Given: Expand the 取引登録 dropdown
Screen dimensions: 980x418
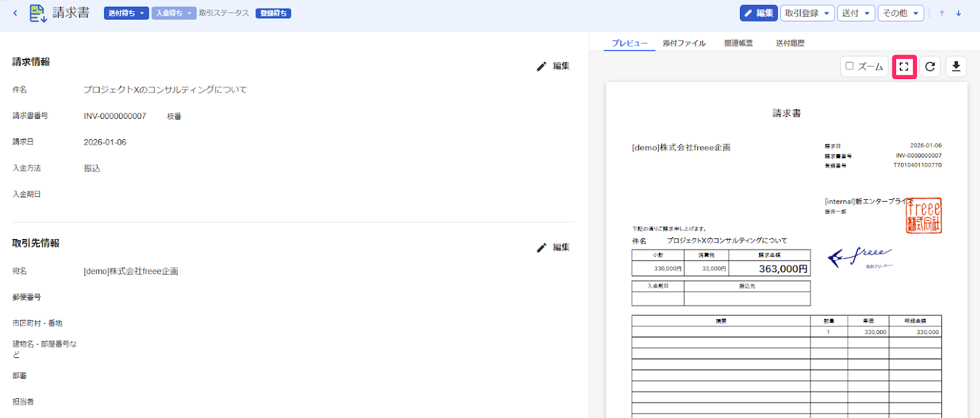Looking at the screenshot, I should coord(807,13).
